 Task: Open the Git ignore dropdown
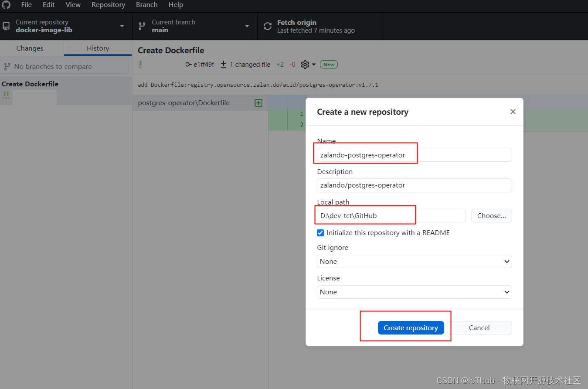coord(414,262)
